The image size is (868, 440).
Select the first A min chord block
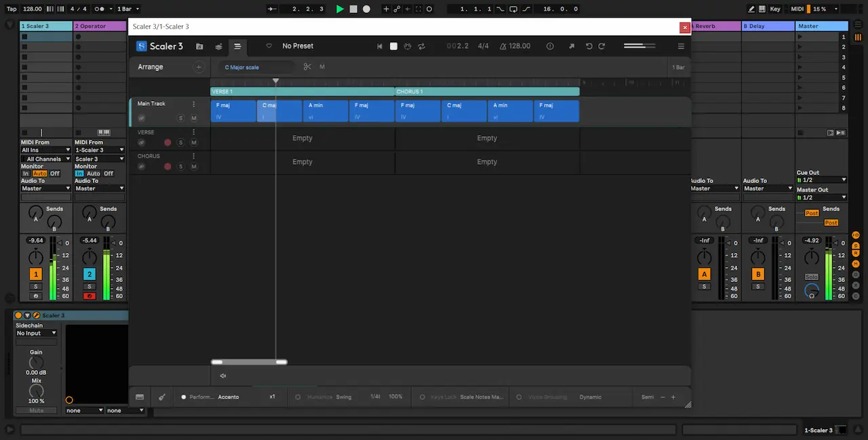coord(325,111)
